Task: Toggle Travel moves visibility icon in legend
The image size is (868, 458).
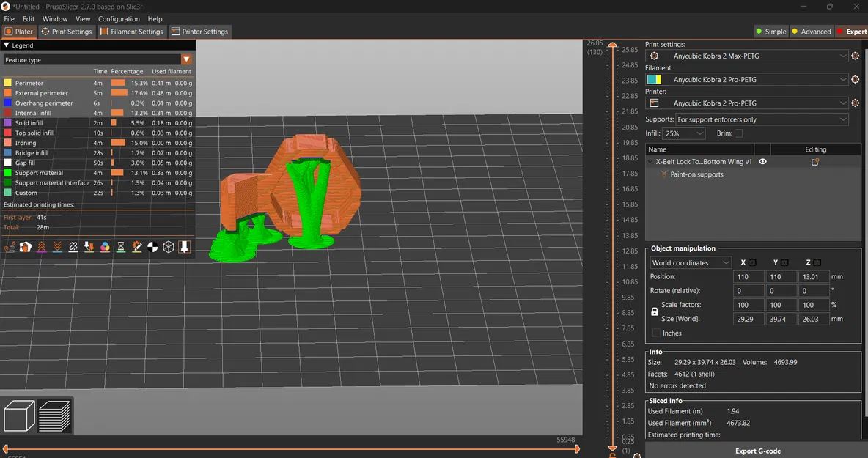Action: click(x=10, y=247)
